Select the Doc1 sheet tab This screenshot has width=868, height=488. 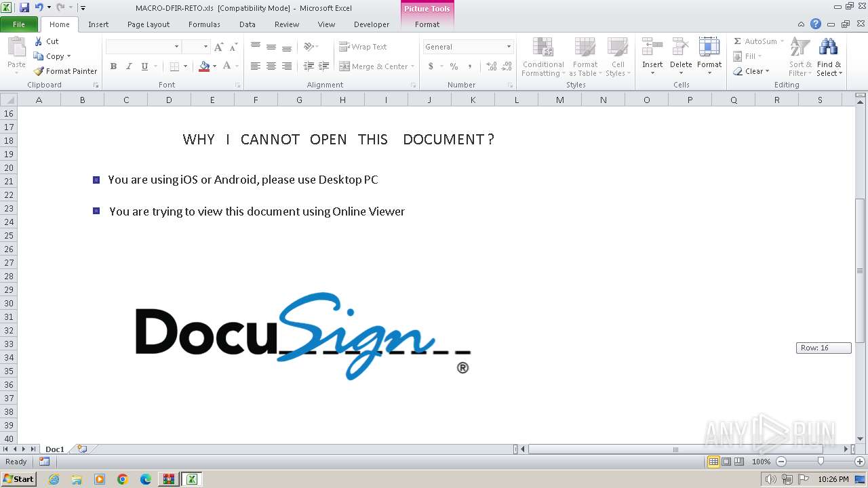54,449
